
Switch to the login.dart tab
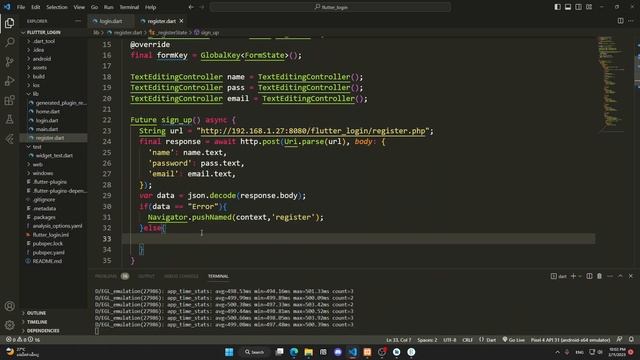pyautogui.click(x=110, y=21)
